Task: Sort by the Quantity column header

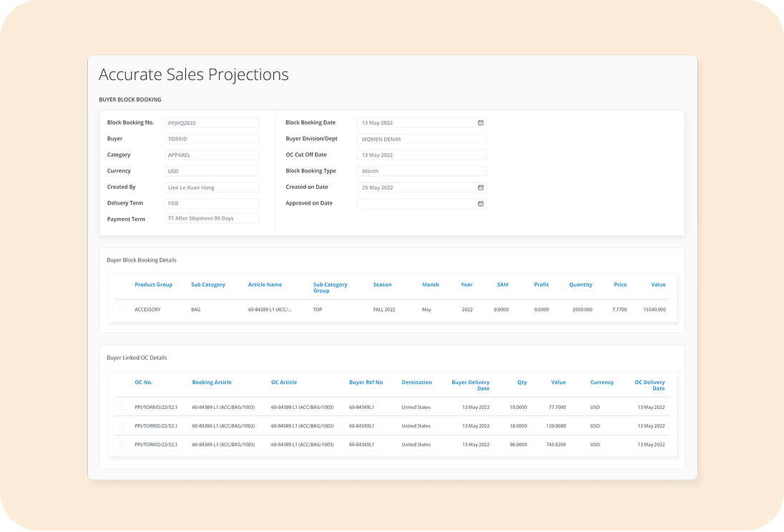Action: 580,285
